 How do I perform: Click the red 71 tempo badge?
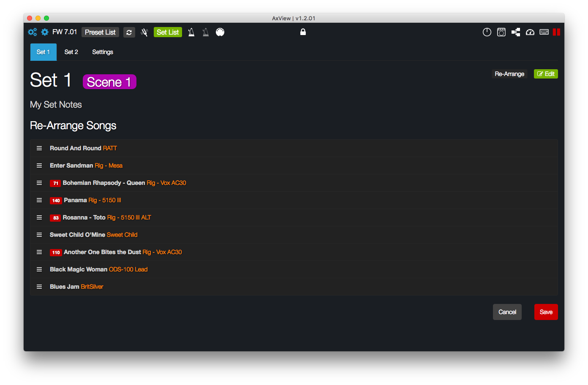click(55, 183)
